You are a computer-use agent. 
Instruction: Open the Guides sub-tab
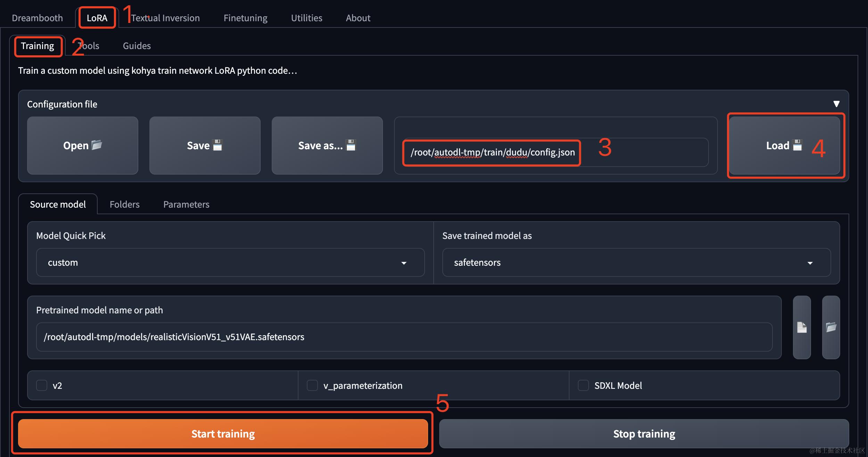click(x=137, y=46)
